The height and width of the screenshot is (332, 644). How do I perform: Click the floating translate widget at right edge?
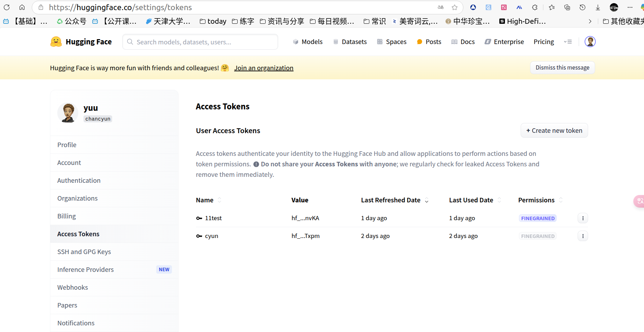tap(639, 201)
